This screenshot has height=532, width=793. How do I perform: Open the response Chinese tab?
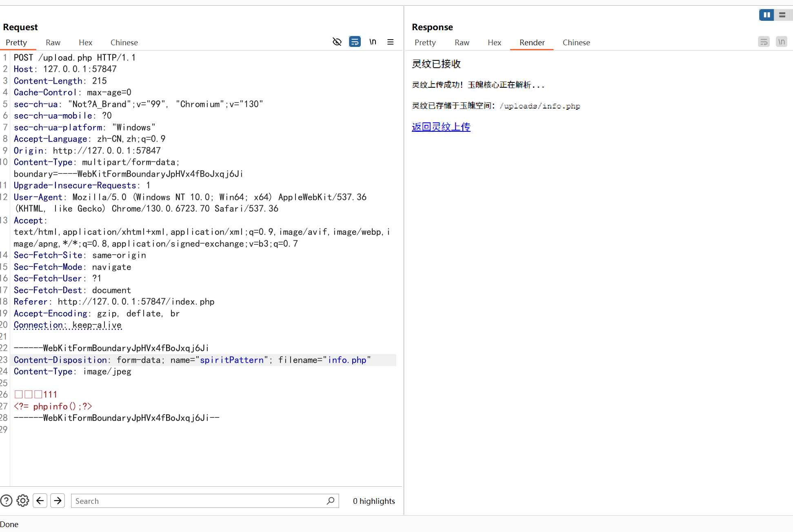coord(576,42)
